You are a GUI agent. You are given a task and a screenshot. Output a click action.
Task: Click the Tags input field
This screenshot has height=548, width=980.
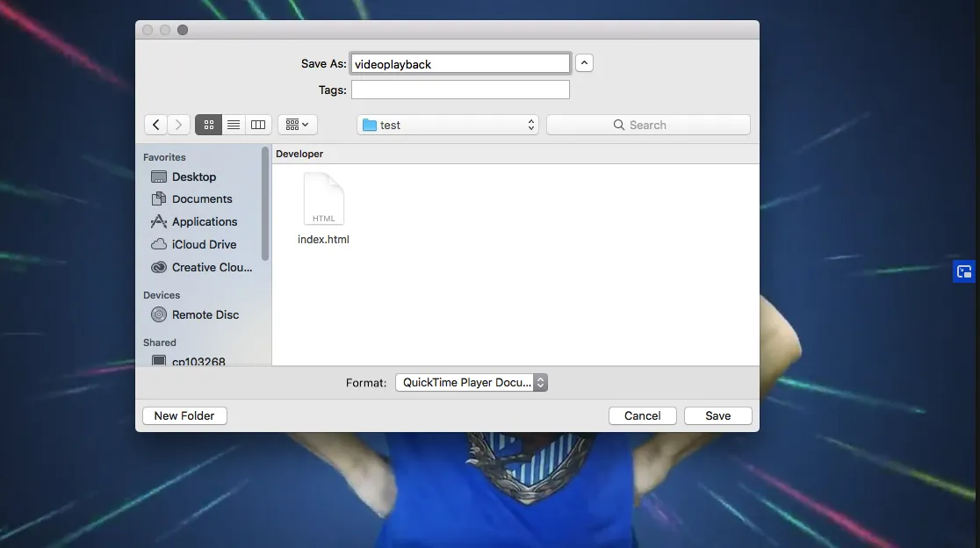click(461, 90)
